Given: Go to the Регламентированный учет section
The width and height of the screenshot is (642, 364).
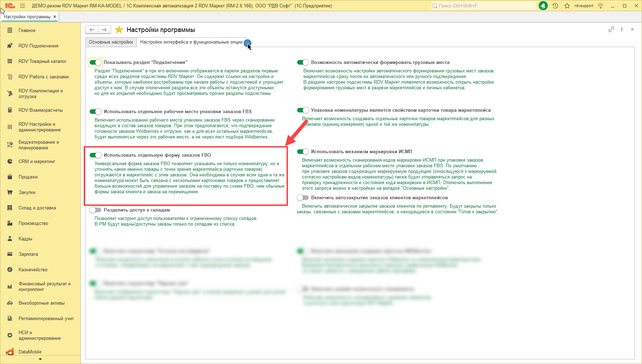Looking at the screenshot, I should (40, 319).
